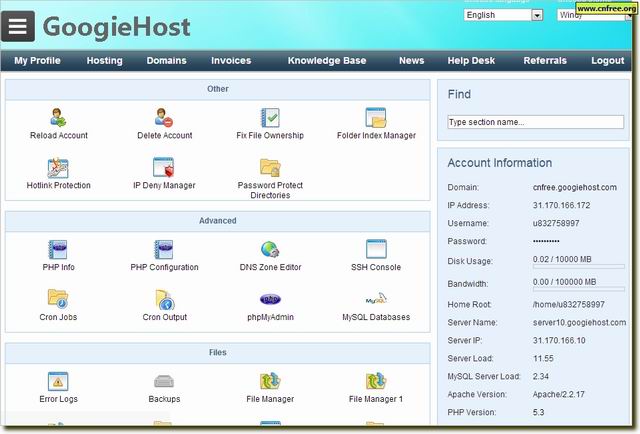Open the File Manager icon
Screen dimensions: 640x434
[270, 381]
